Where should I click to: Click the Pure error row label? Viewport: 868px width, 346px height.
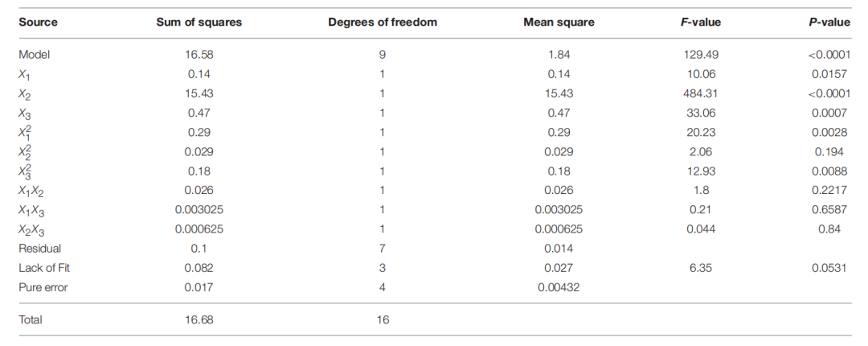[x=43, y=287]
